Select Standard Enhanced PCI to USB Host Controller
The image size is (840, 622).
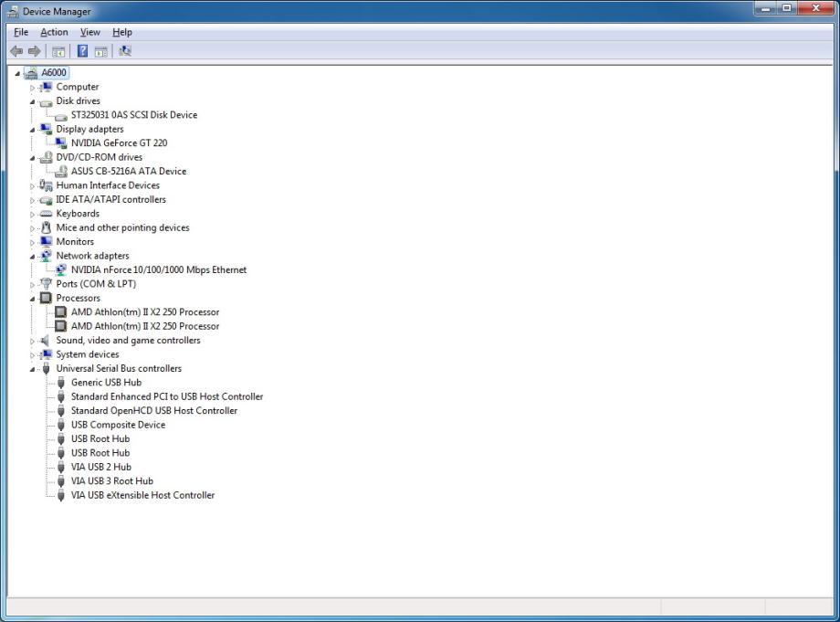tap(167, 396)
